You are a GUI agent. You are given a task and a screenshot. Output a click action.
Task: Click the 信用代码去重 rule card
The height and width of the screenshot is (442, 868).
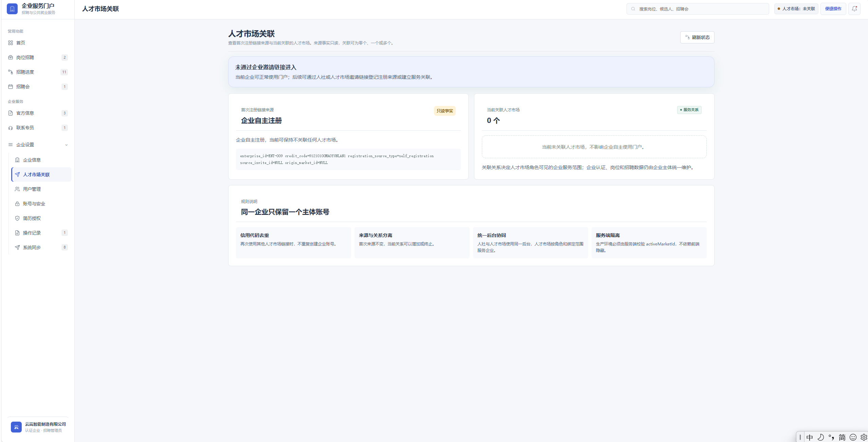point(293,243)
